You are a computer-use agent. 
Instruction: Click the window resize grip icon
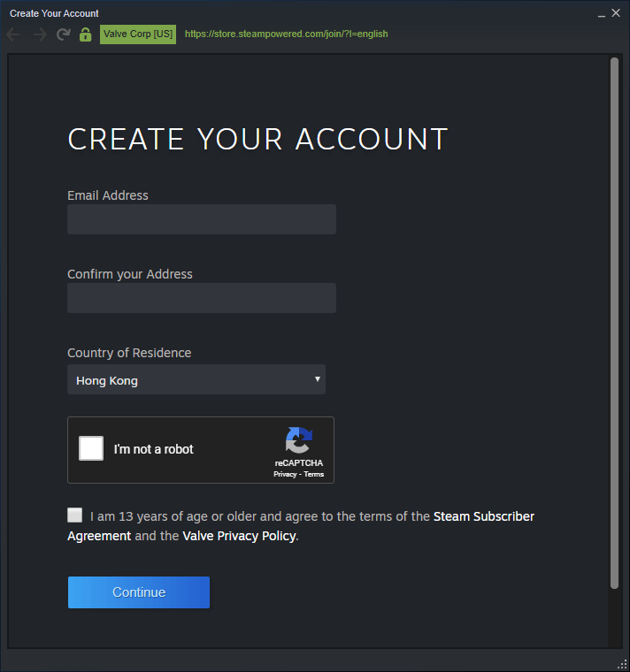coord(622,664)
